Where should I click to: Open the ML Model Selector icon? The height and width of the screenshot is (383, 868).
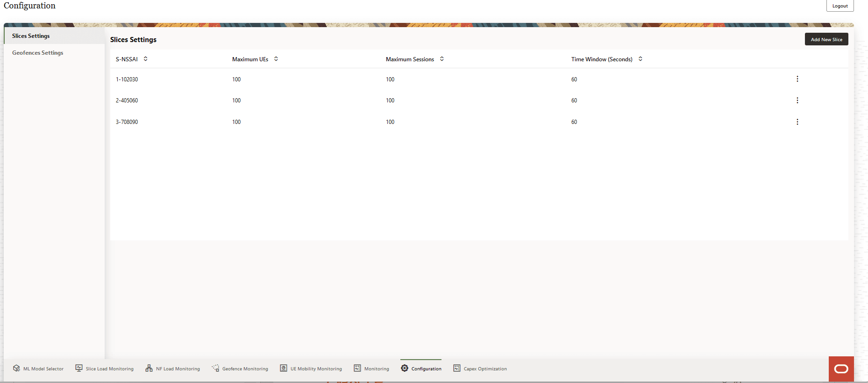pos(17,368)
